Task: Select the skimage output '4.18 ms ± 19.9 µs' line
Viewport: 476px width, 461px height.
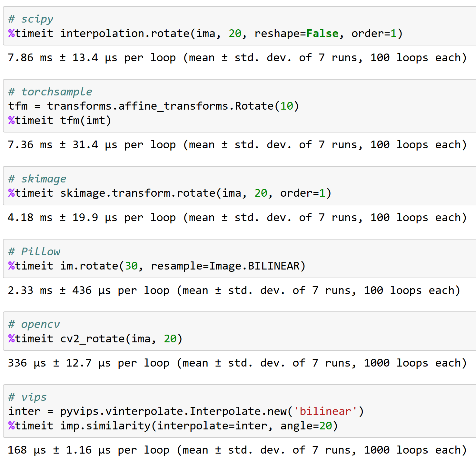Action: 237,218
